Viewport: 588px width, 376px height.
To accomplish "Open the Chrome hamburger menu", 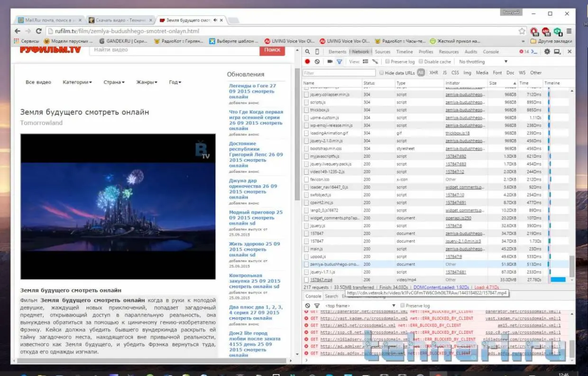I will point(569,31).
